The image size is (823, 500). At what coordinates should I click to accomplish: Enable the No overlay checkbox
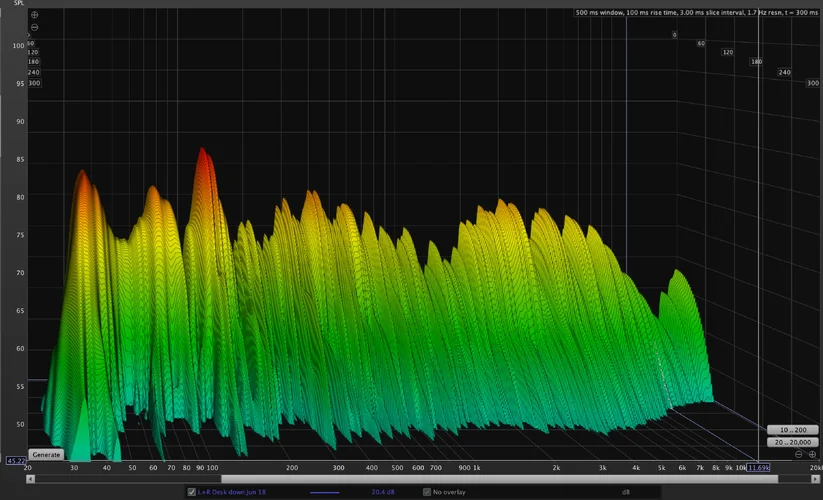coord(427,492)
